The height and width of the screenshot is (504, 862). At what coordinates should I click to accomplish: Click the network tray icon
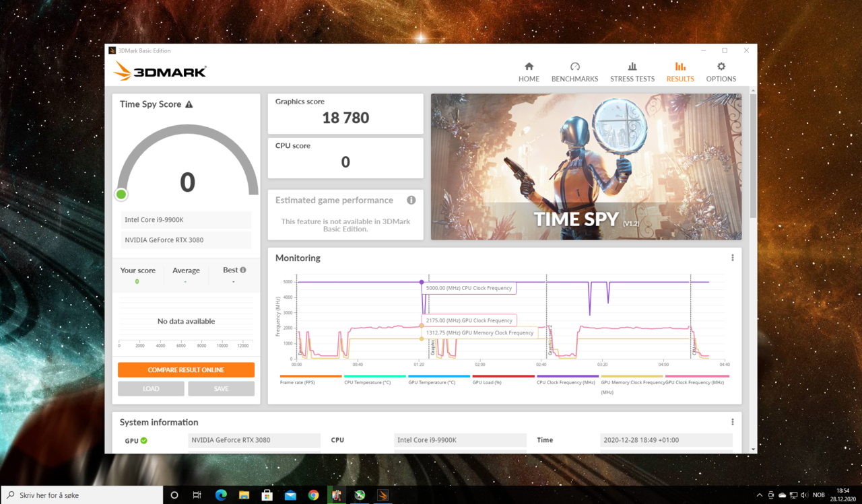(793, 495)
